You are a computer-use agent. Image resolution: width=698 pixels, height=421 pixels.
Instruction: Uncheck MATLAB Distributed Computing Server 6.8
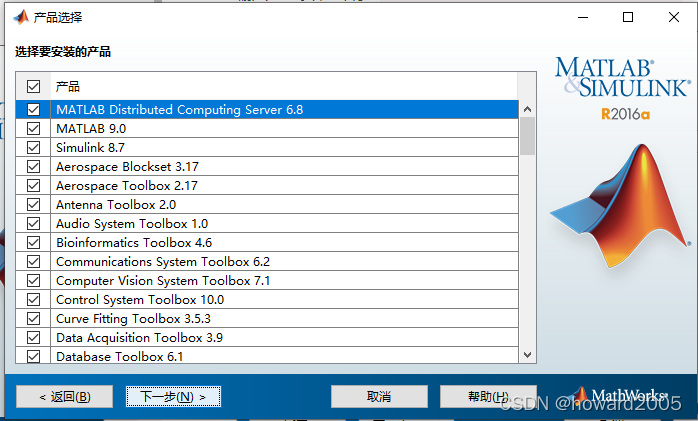[33, 109]
